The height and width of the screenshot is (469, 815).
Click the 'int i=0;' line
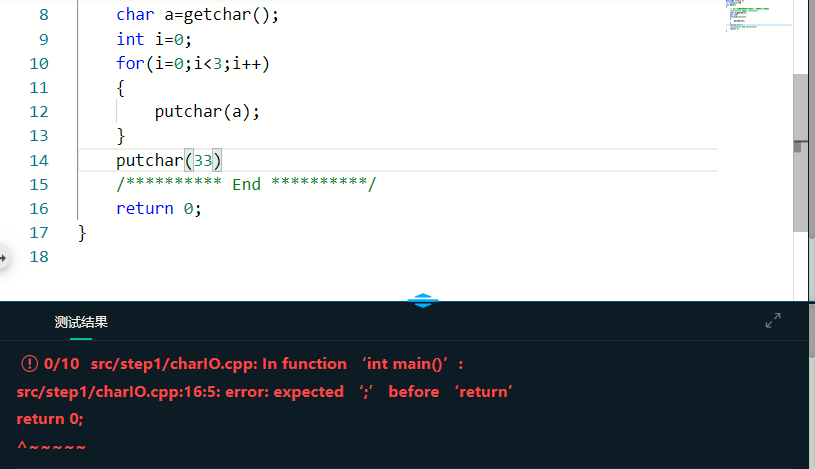point(154,40)
